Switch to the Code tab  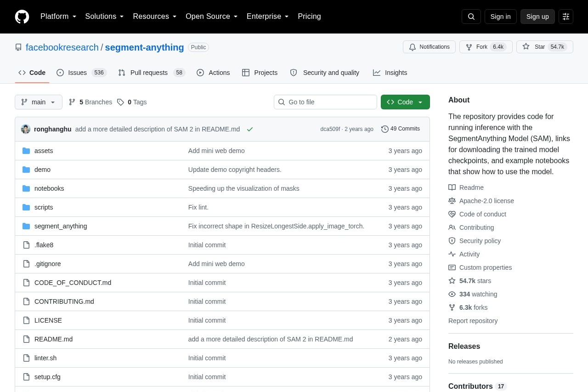[32, 73]
